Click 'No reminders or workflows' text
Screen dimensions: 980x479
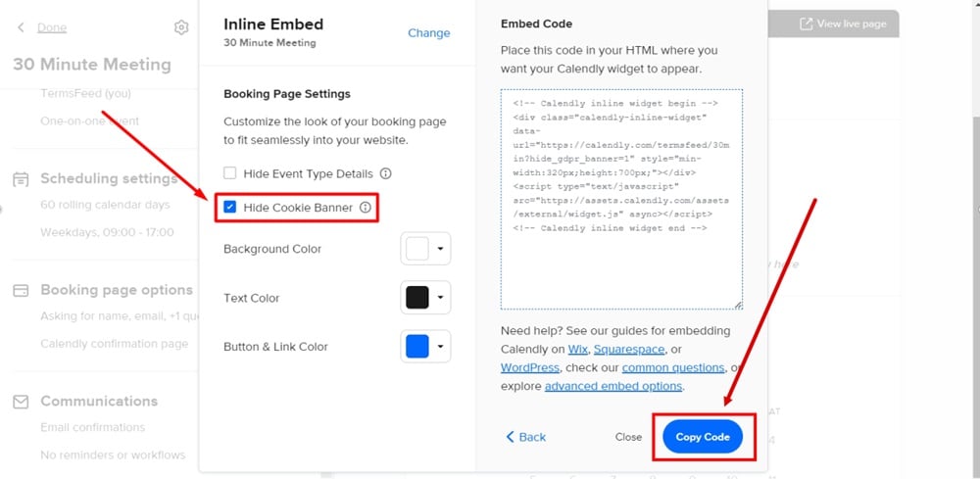coord(113,455)
